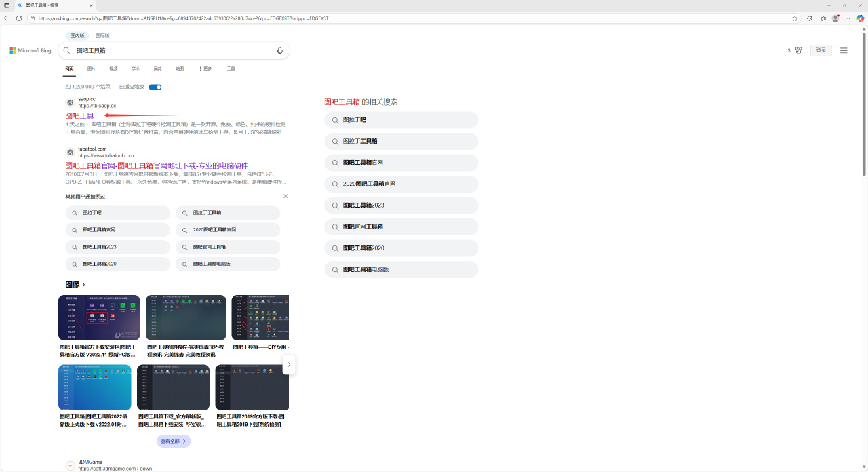
Task: Open the Bing hamburger menu
Action: [x=844, y=50]
